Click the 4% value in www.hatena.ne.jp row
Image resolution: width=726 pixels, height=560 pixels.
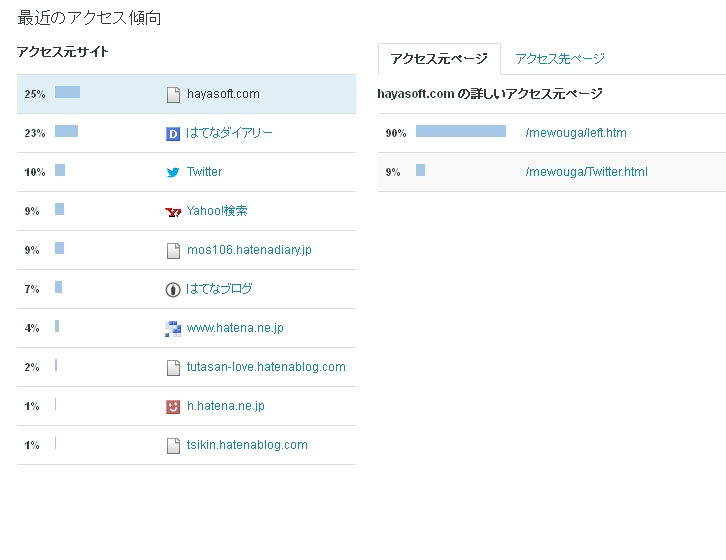(32, 328)
